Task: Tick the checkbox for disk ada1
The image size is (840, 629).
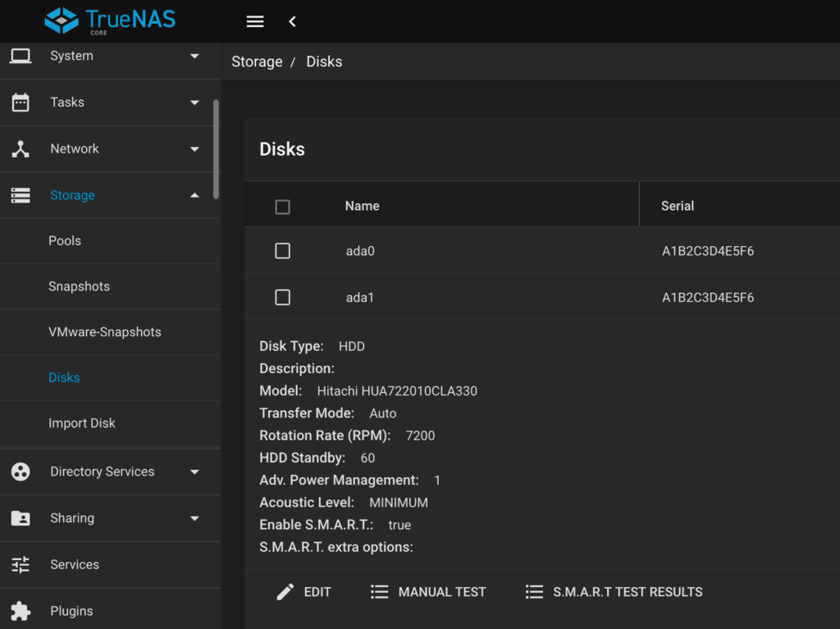Action: click(282, 297)
